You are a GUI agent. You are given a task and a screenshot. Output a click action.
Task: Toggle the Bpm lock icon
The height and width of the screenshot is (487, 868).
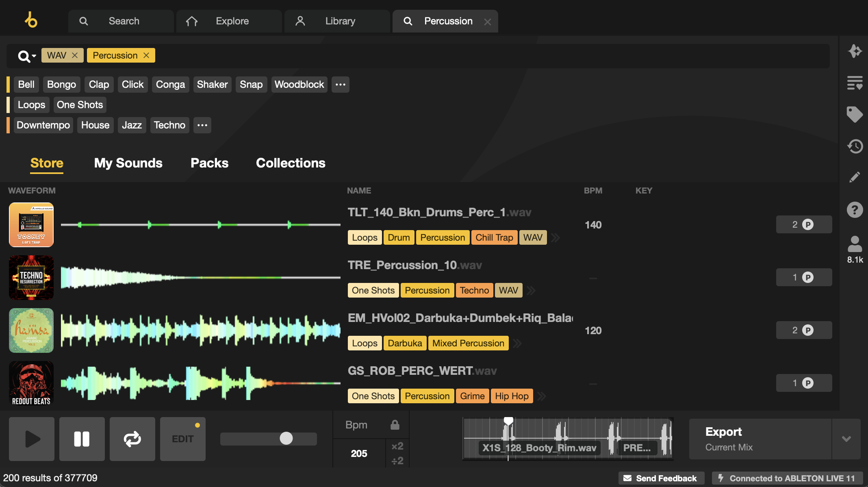click(395, 425)
